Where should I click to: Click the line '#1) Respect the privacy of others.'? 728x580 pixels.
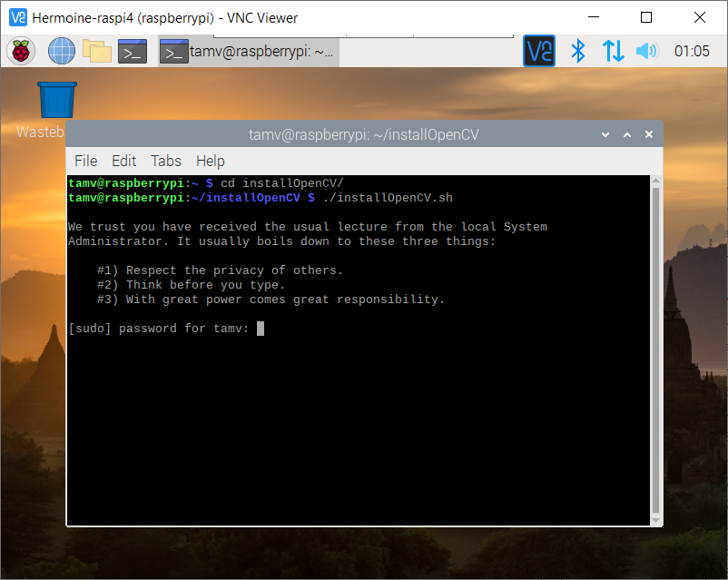(220, 270)
